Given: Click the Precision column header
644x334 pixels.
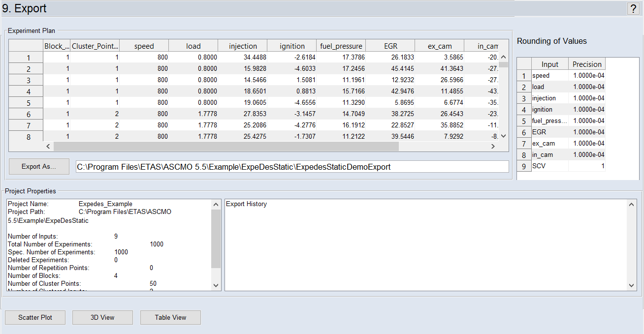Looking at the screenshot, I should pos(587,64).
